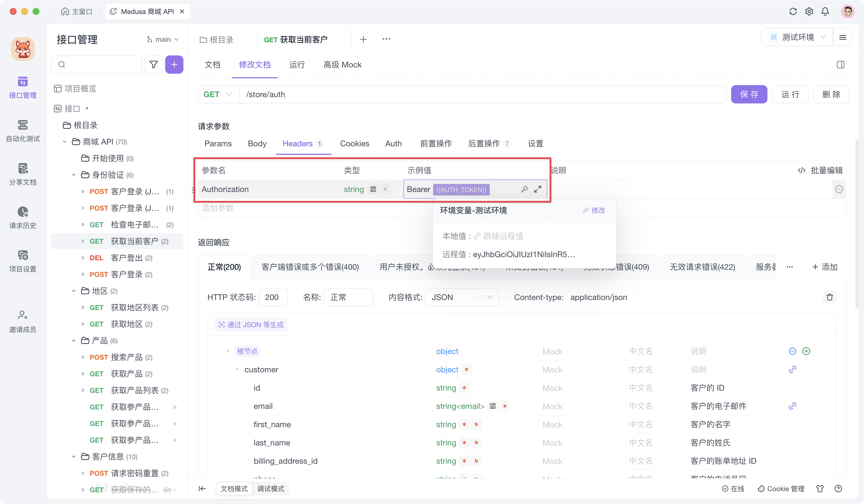Viewport: 864px width, 504px height.
Task: Toggle the right side panel open
Action: coord(841,65)
